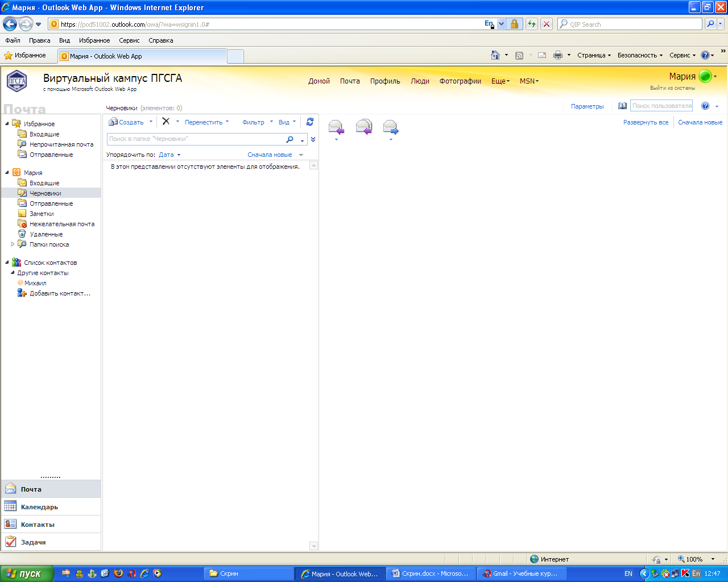
Task: Collapse the Мария mailbox tree
Action: [x=7, y=172]
